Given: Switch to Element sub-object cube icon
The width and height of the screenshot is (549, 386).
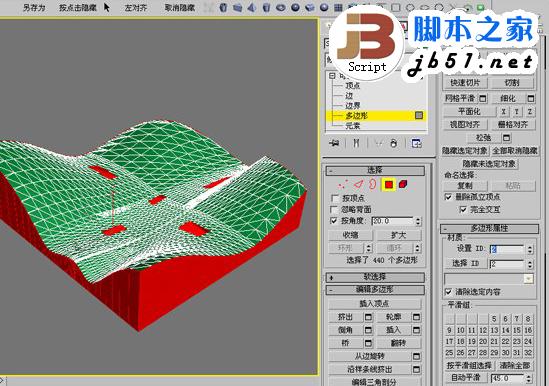Looking at the screenshot, I should [x=403, y=184].
